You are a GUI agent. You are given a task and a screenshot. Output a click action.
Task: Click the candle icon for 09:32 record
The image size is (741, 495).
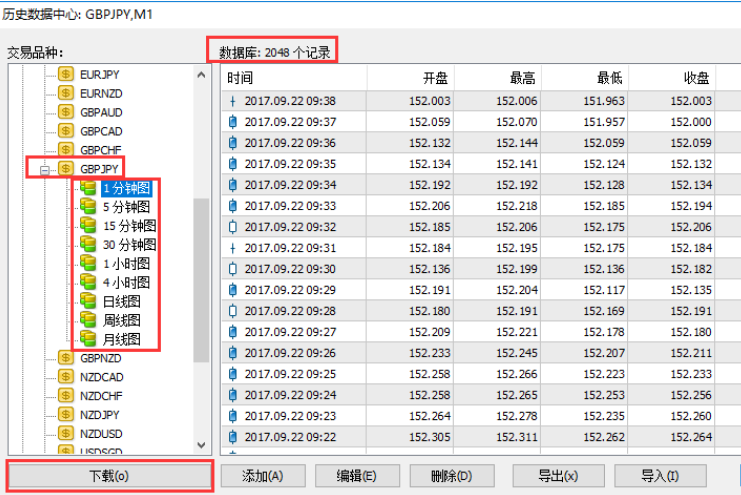tap(234, 227)
